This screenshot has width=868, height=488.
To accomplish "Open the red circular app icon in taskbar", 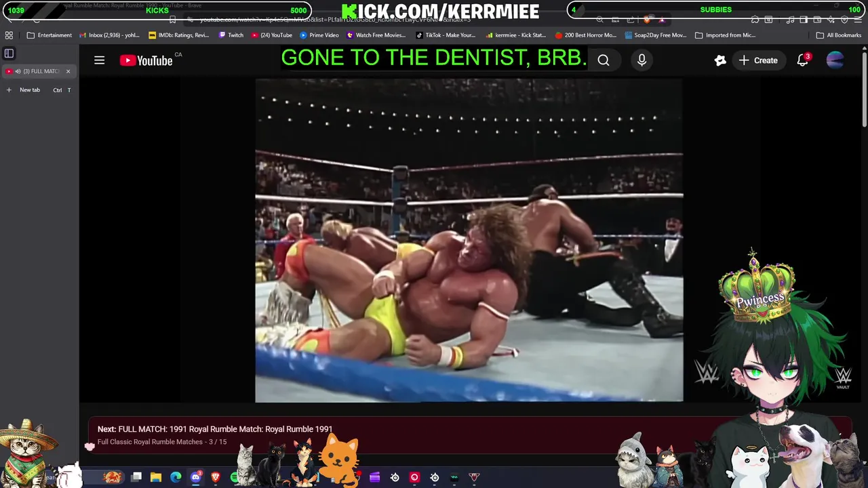I will tap(414, 477).
